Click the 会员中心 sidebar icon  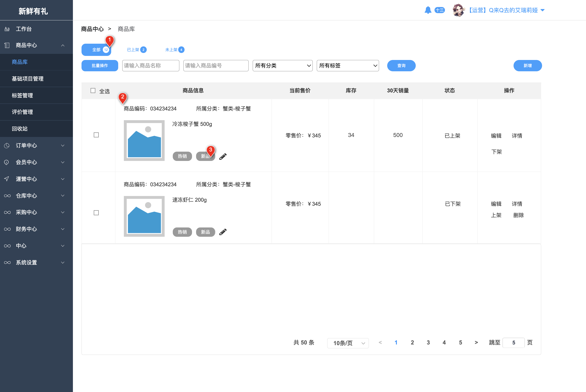(7, 162)
